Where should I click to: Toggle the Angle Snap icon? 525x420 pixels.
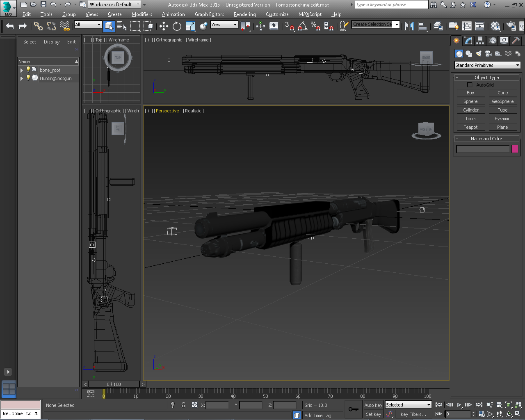[x=302, y=26]
